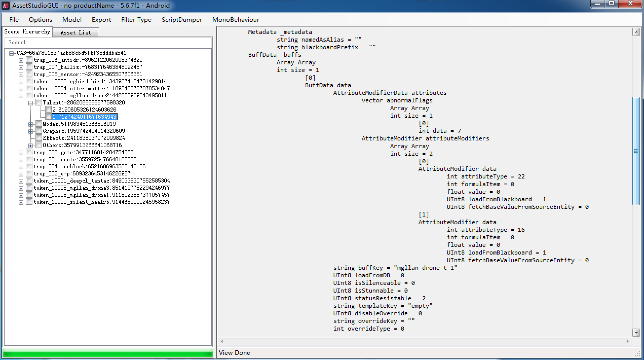Switch to the Asset List tab
Image resolution: width=644 pixels, height=360 pixels.
pos(75,32)
